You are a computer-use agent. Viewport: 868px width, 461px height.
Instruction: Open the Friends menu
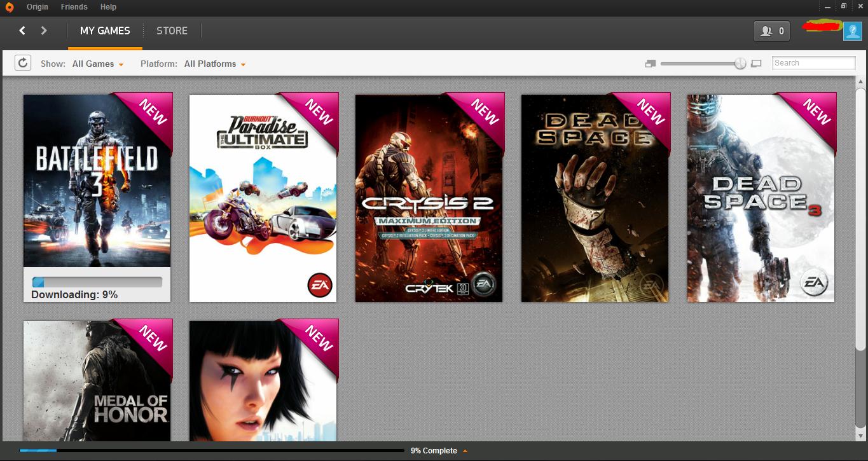74,7
